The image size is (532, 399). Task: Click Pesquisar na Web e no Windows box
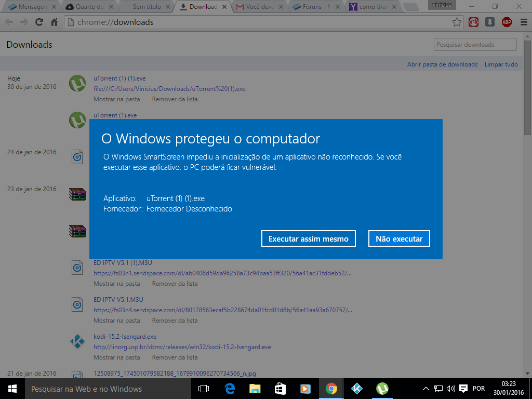point(108,389)
